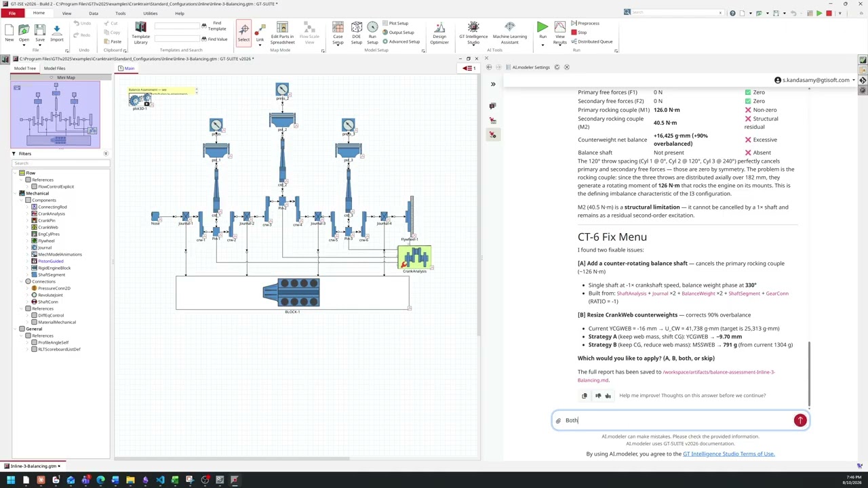Activate the Select map mode tool
Screen dimensions: 868x488
click(x=243, y=32)
